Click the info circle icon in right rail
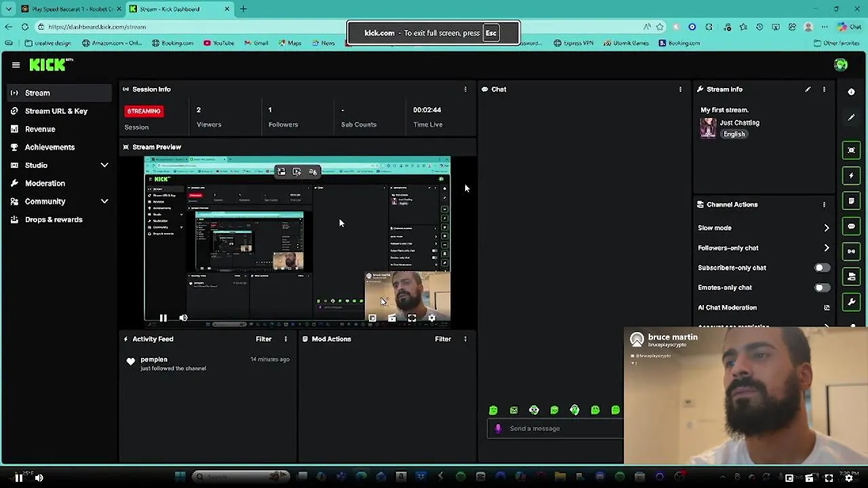 (852, 91)
